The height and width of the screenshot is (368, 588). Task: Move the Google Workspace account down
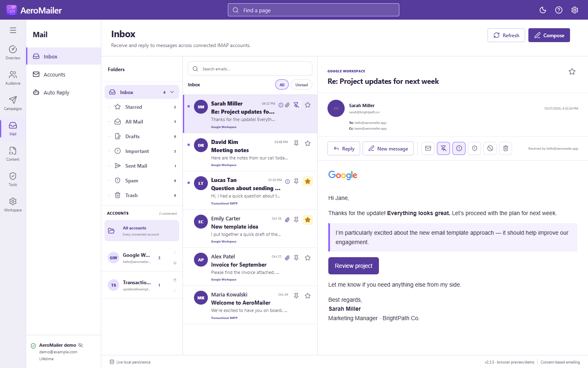pos(175,263)
